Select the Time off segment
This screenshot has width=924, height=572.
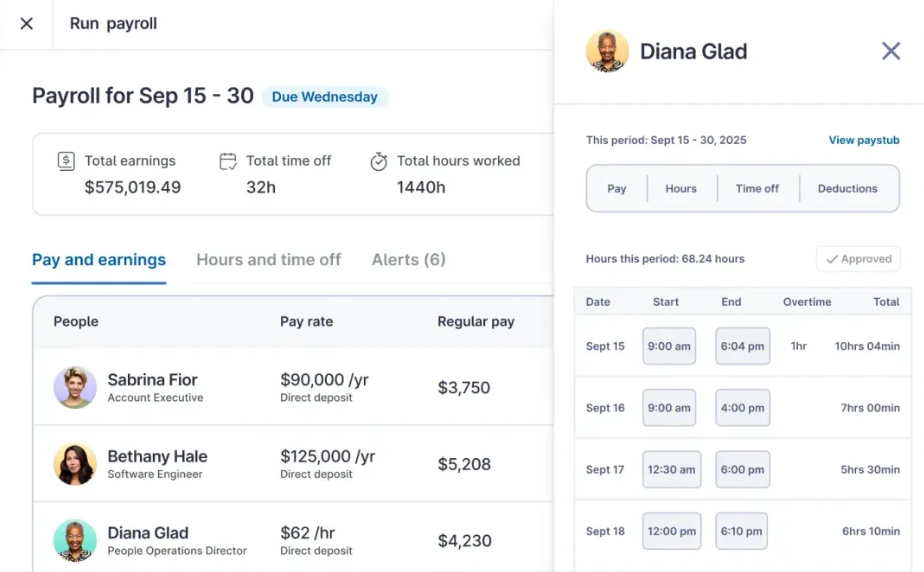point(757,189)
